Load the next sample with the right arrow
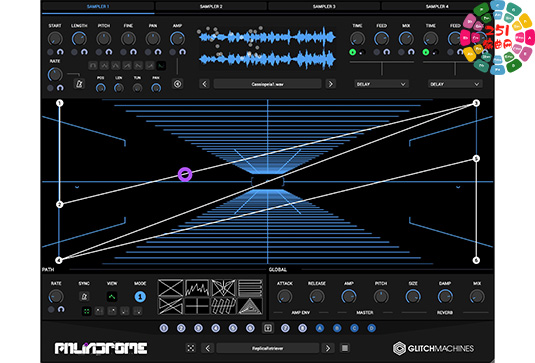 click(x=330, y=84)
